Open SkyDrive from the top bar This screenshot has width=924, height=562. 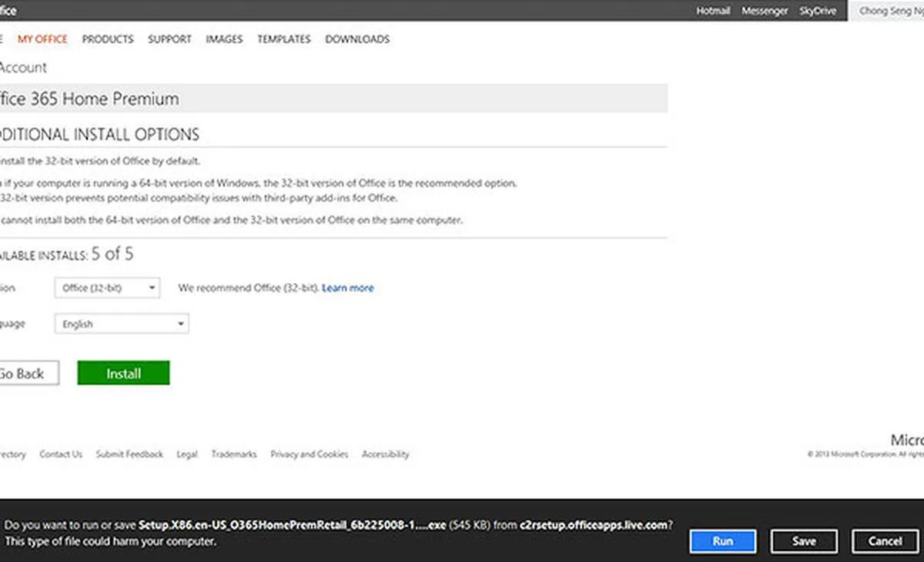(x=818, y=12)
